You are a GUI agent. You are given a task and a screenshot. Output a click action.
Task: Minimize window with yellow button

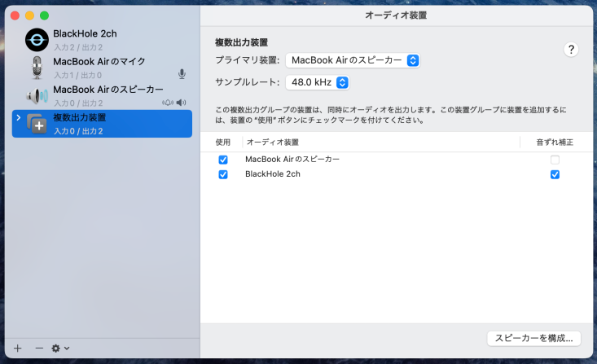point(29,15)
